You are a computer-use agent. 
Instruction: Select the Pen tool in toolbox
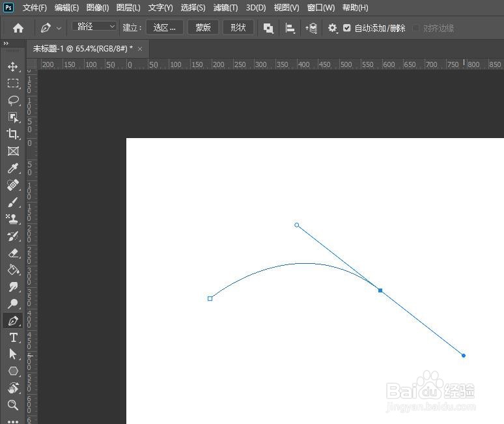(x=13, y=320)
